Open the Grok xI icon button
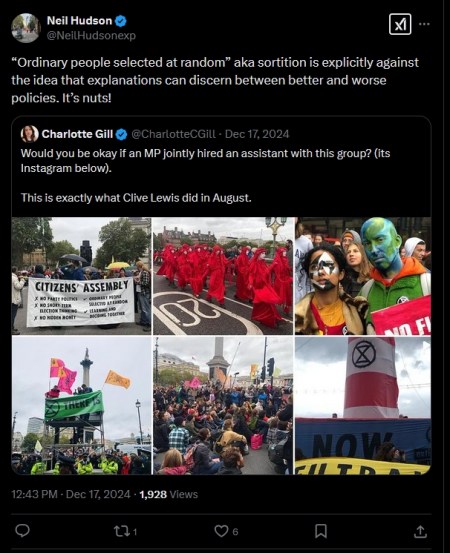This screenshot has width=450, height=553. point(400,24)
